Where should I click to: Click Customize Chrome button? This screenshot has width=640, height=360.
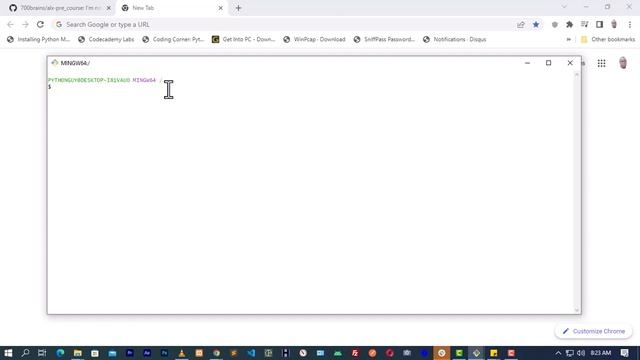tap(593, 331)
